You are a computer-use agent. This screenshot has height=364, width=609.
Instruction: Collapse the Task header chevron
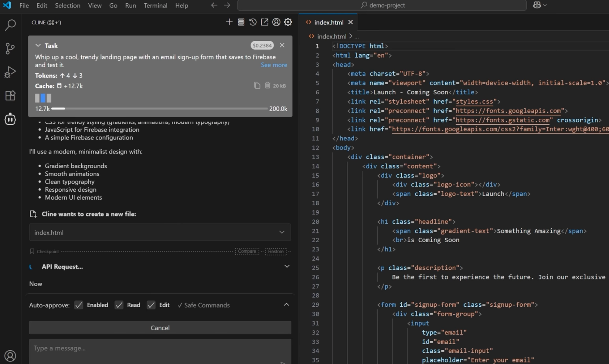(x=38, y=45)
